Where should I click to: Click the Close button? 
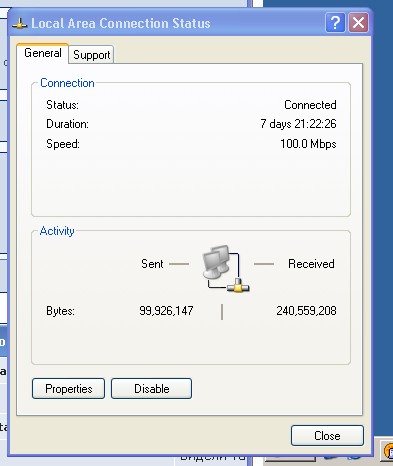tap(327, 435)
